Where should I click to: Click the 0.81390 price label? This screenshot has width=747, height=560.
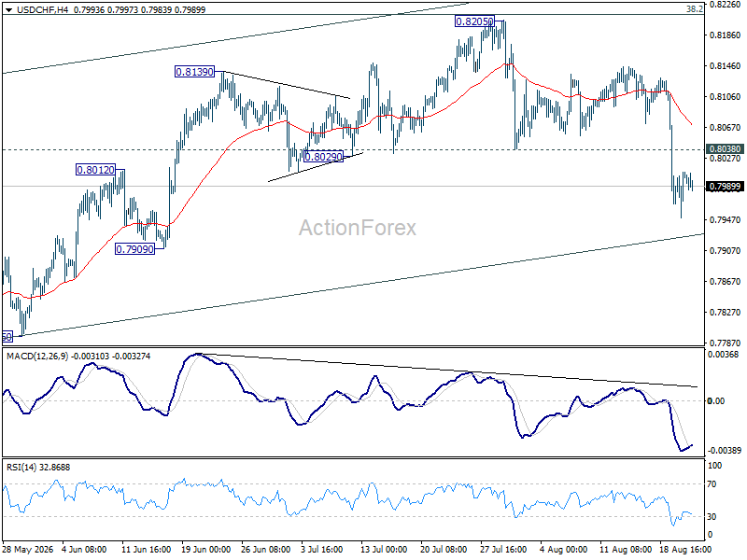tap(194, 72)
